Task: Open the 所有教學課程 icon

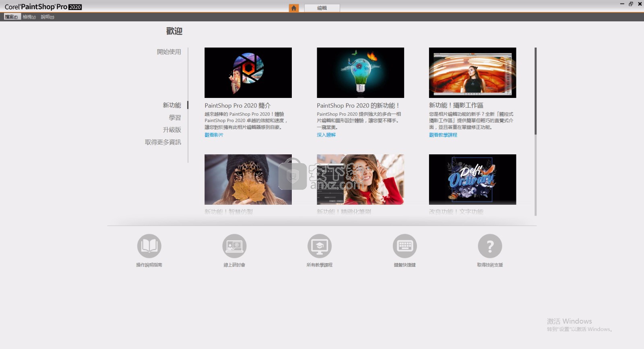Action: pos(320,246)
